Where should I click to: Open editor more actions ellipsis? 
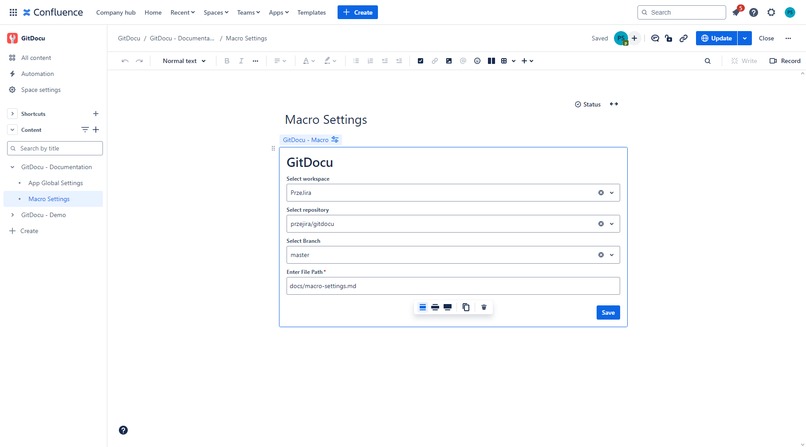tap(788, 38)
